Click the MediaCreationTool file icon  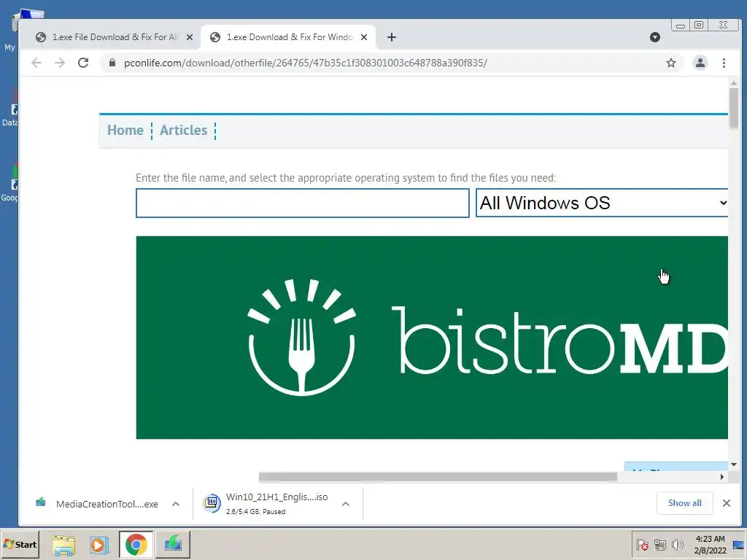[41, 502]
